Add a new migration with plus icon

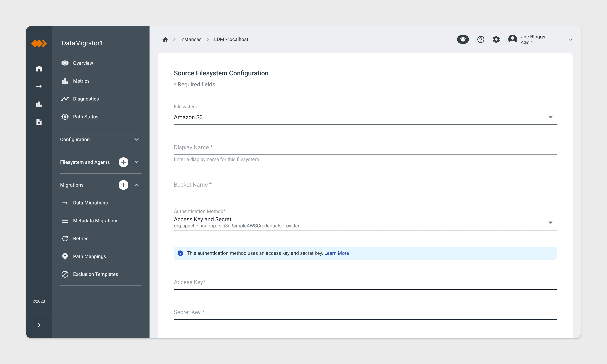[x=123, y=185]
